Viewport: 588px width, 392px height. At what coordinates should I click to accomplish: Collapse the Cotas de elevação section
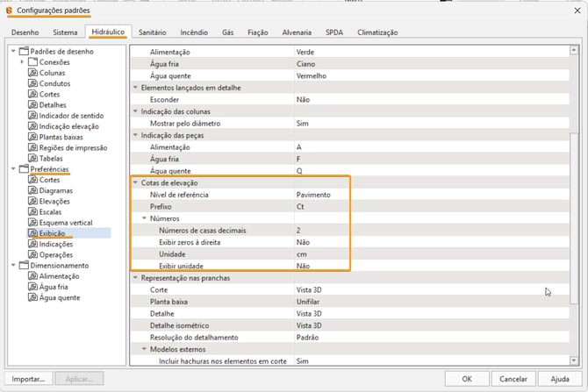click(x=135, y=182)
